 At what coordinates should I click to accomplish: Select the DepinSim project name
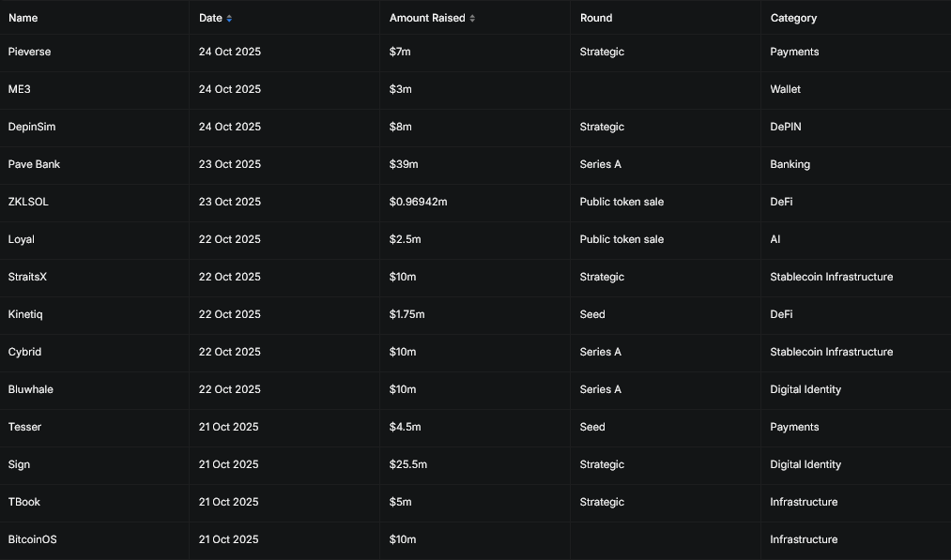(x=32, y=127)
